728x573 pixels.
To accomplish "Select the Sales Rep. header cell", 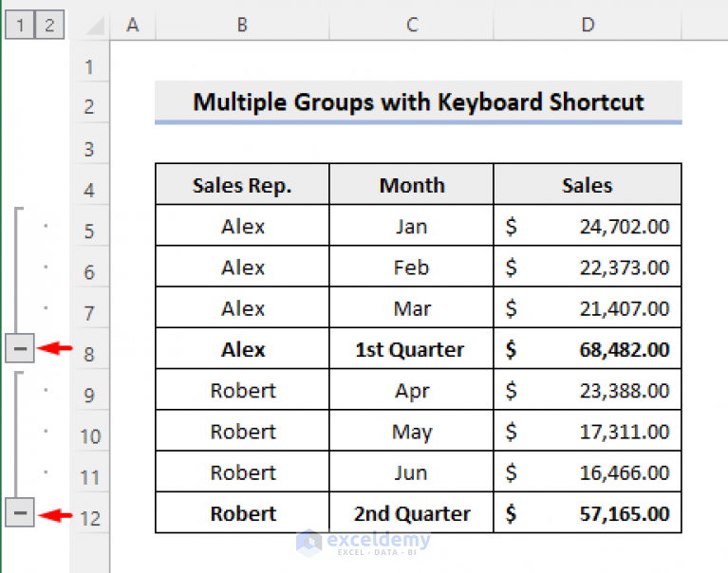I will 242,185.
